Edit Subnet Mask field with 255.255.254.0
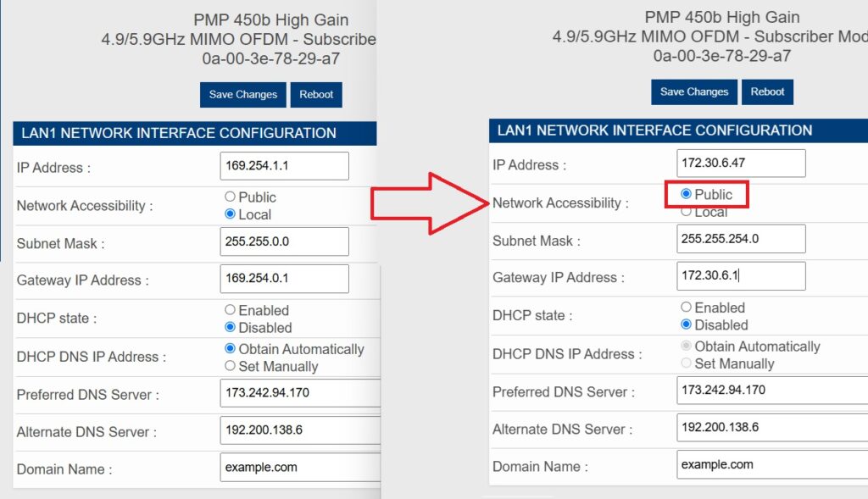The width and height of the screenshot is (868, 499). 742,239
